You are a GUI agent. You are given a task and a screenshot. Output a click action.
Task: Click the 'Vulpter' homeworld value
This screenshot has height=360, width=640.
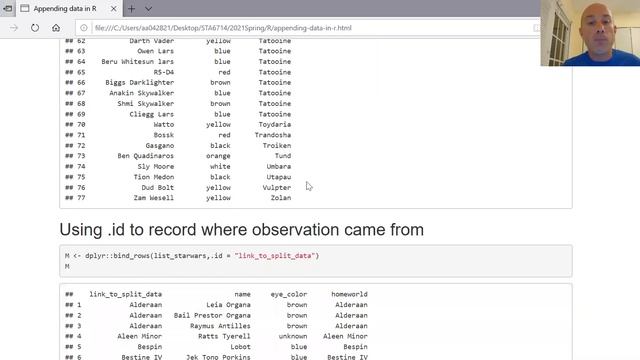tap(277, 188)
